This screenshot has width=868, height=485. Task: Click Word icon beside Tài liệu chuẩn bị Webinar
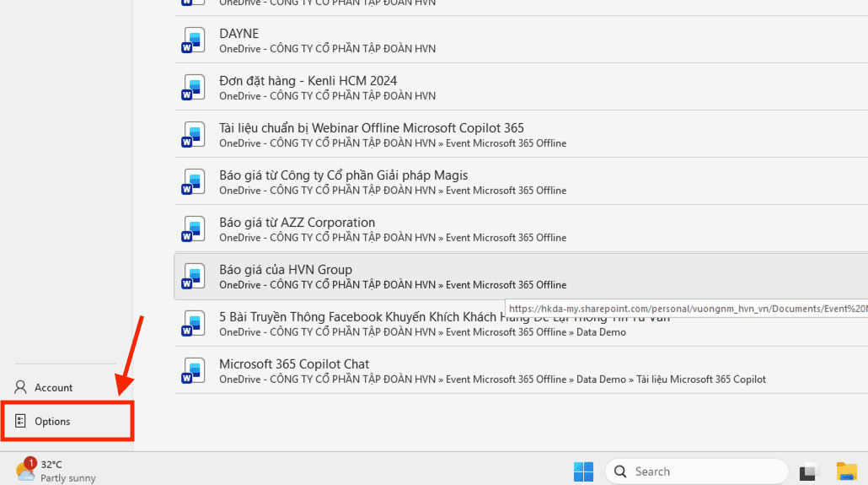(x=193, y=134)
